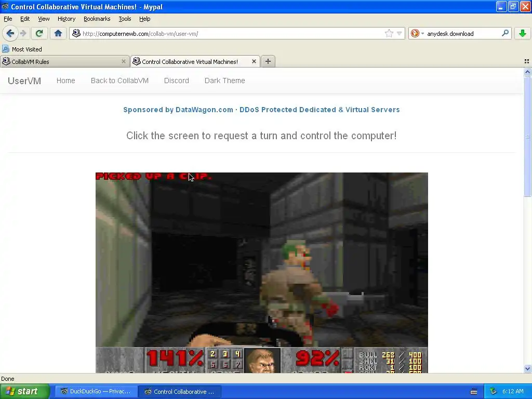Screen dimensions: 532x399
Task: Switch to the CollabVM Rules tab
Action: click(x=61, y=61)
